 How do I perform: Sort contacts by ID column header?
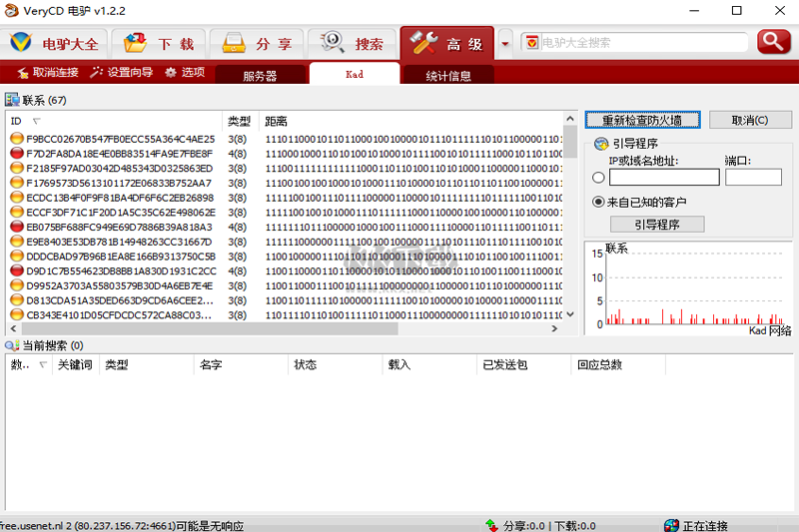pyautogui.click(x=115, y=121)
